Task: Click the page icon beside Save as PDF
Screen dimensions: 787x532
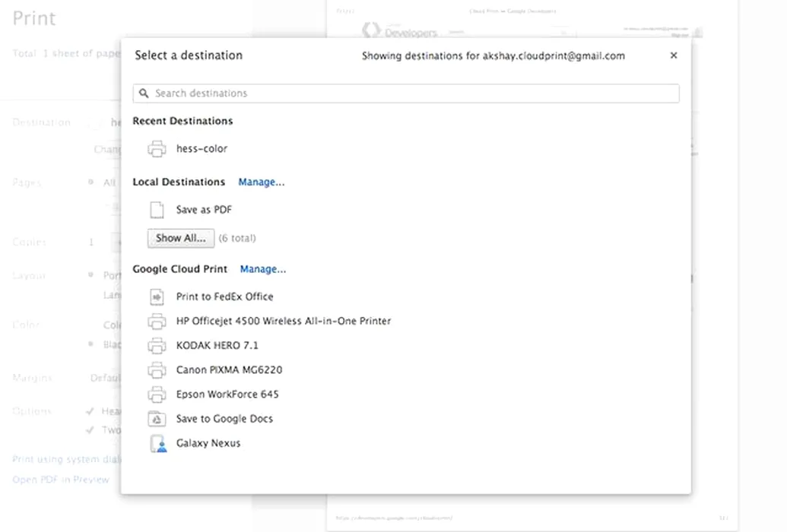Action: click(x=157, y=210)
